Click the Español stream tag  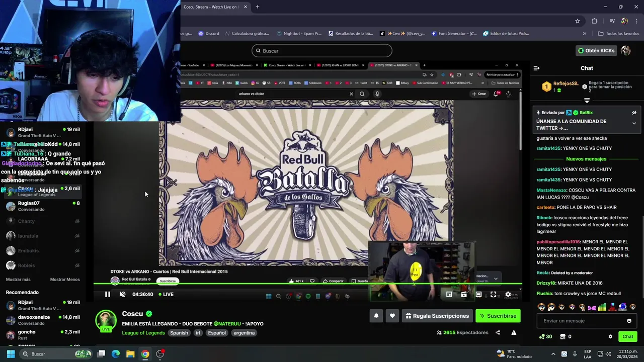(x=217, y=333)
